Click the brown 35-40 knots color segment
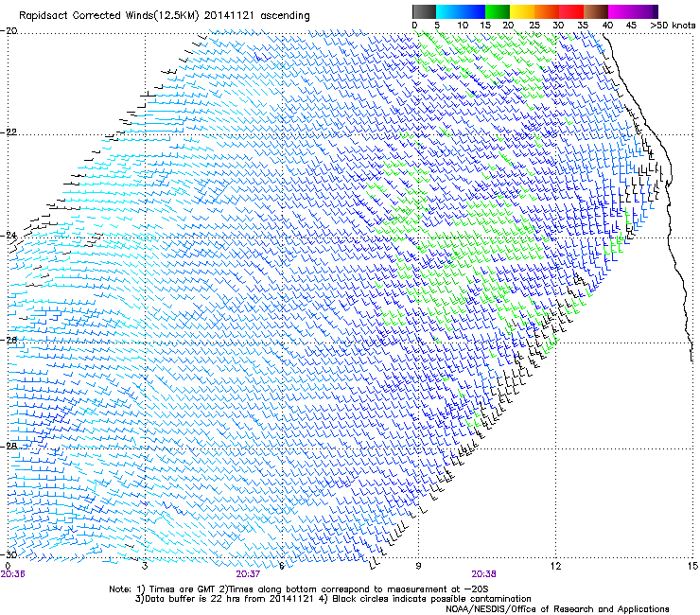The width and height of the screenshot is (700, 615). click(596, 11)
